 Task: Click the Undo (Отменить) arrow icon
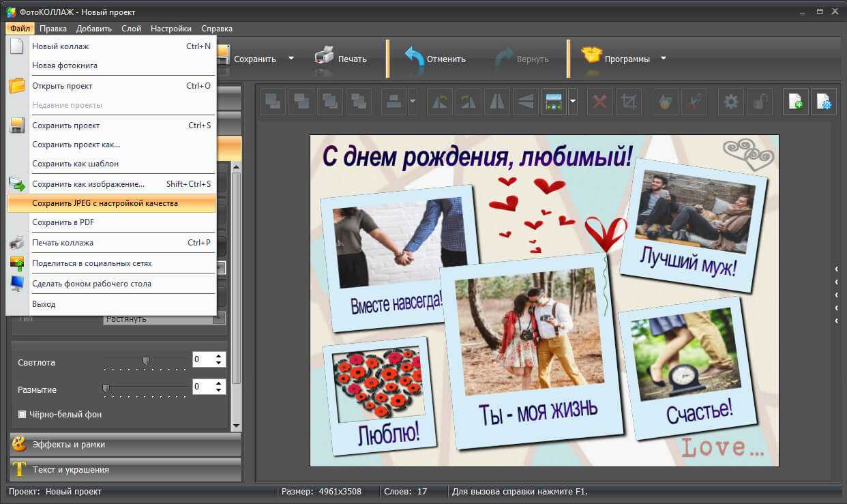pos(414,57)
